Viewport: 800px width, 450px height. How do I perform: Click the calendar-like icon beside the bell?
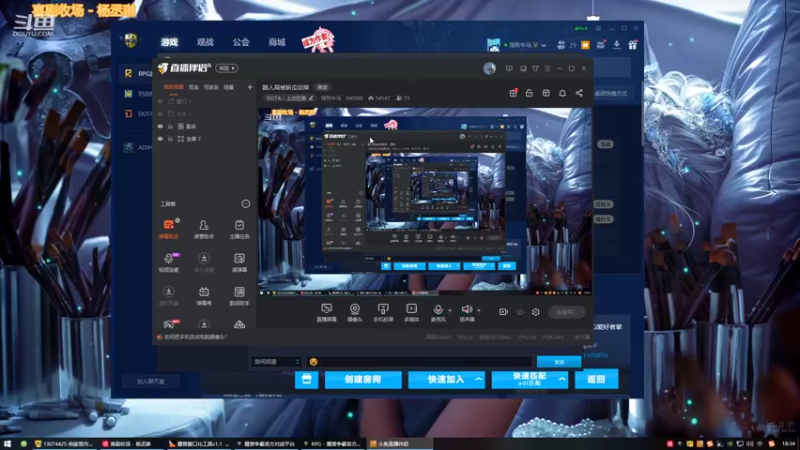[546, 93]
